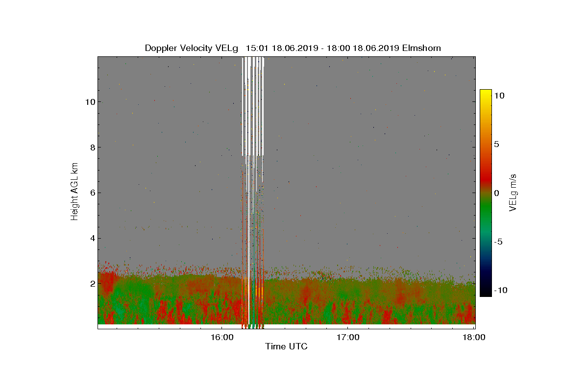Click the 'Height AGL km' axis label

tap(74, 193)
